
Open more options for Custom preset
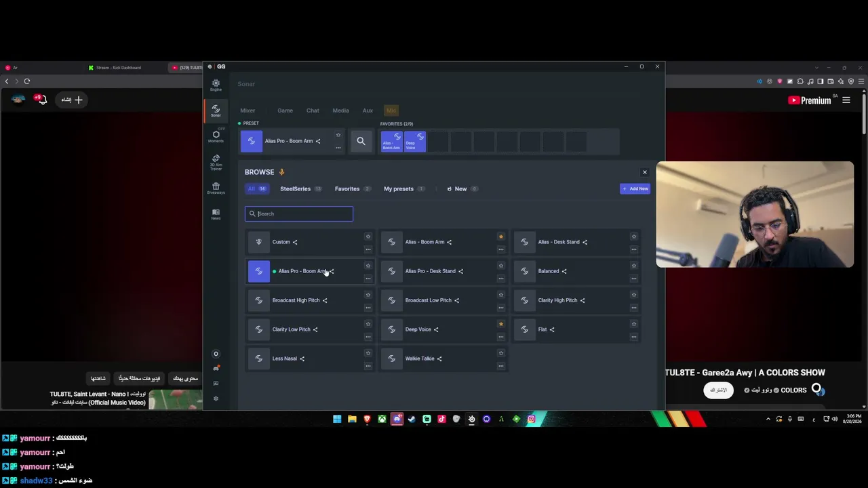[x=368, y=249]
